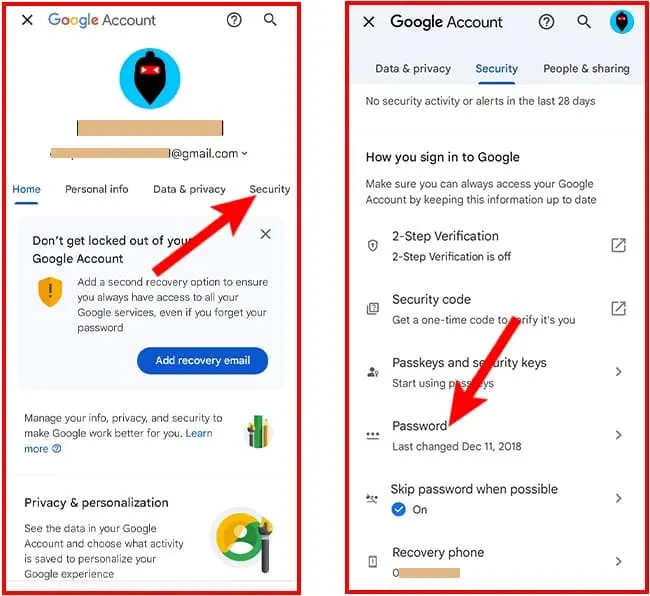
Task: Close the left Google Account screen
Action: (27, 19)
